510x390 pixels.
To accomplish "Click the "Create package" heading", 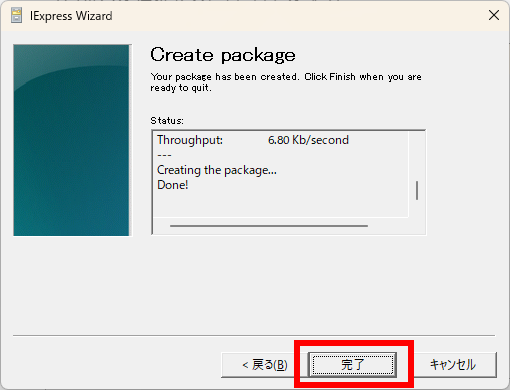I will point(223,55).
